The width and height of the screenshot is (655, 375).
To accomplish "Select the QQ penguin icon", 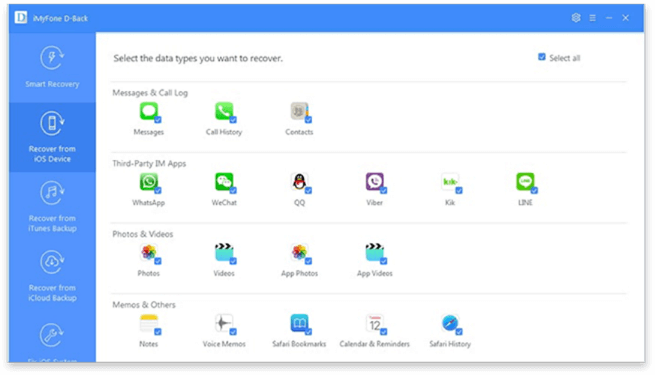I will coord(299,182).
